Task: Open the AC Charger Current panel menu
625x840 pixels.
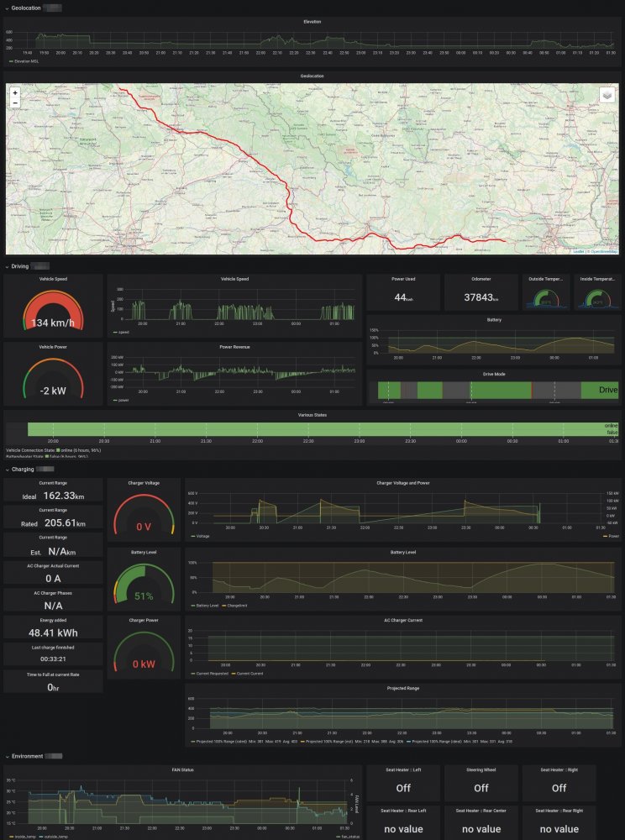Action: (x=402, y=621)
